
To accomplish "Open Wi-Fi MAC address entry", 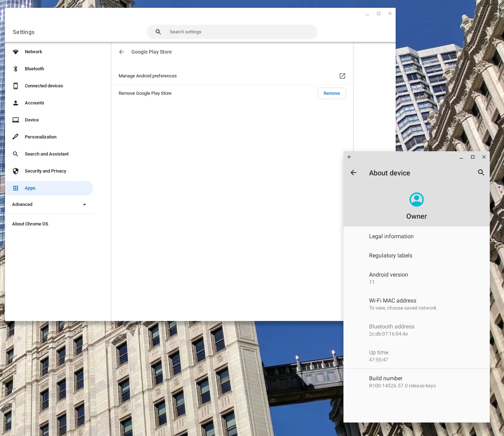I will click(x=417, y=304).
